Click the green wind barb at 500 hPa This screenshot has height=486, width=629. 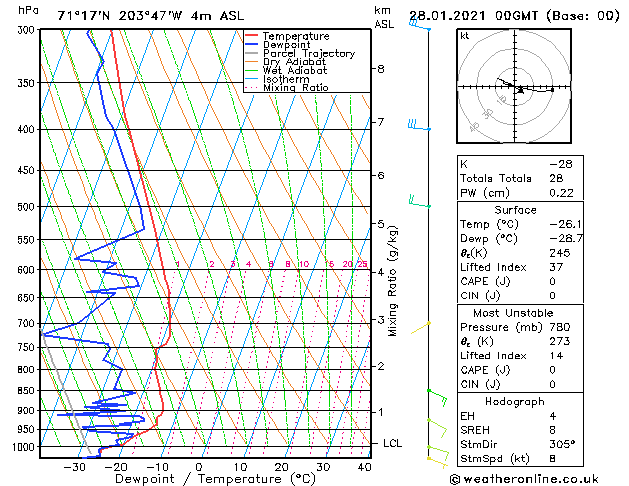pos(420,202)
